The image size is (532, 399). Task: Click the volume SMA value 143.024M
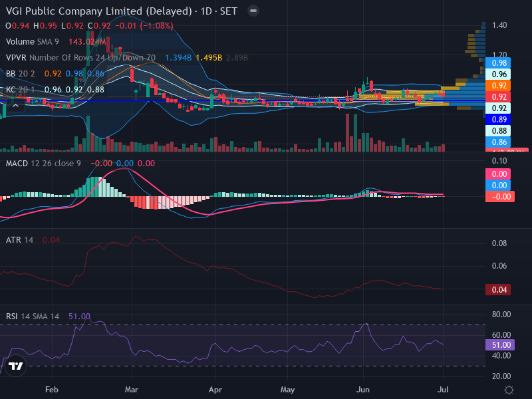88,42
